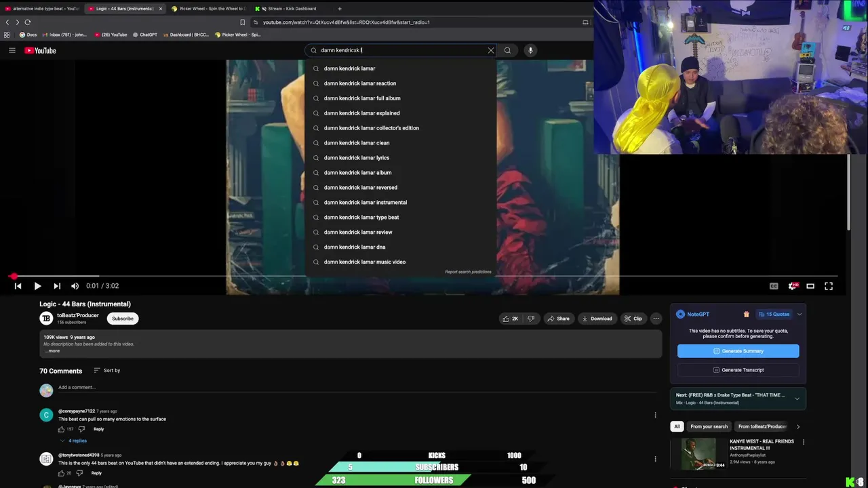Choose suggestion 'damn kendrick lamar instrumental'
This screenshot has width=868, height=488.
coord(401,203)
